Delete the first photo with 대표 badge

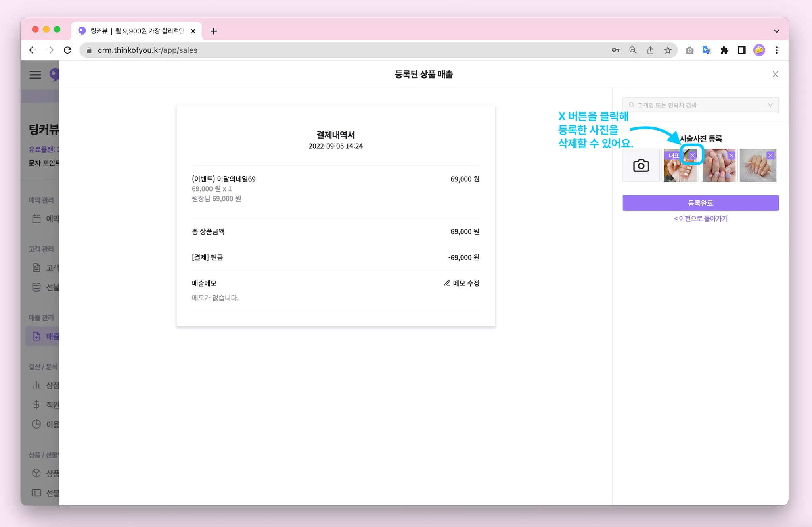click(692, 155)
